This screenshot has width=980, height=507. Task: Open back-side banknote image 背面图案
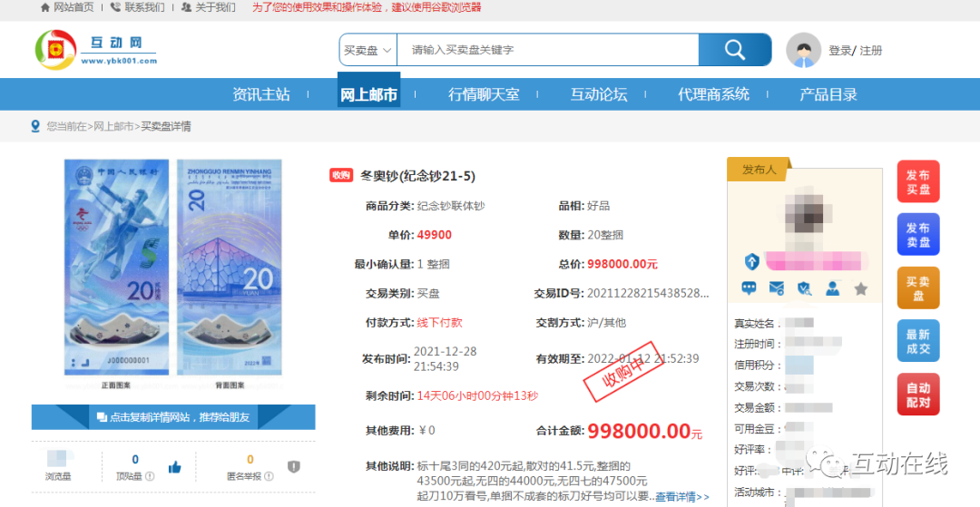(230, 268)
